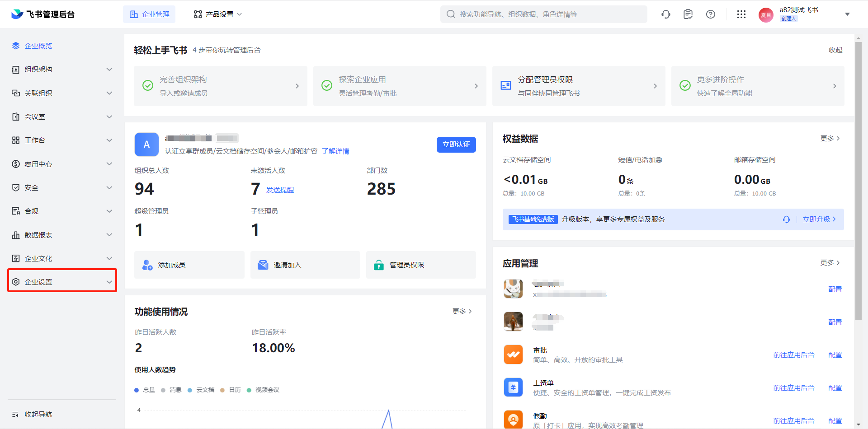868x429 pixels.
Task: Open the 产品设置 dropdown
Action: (x=217, y=14)
